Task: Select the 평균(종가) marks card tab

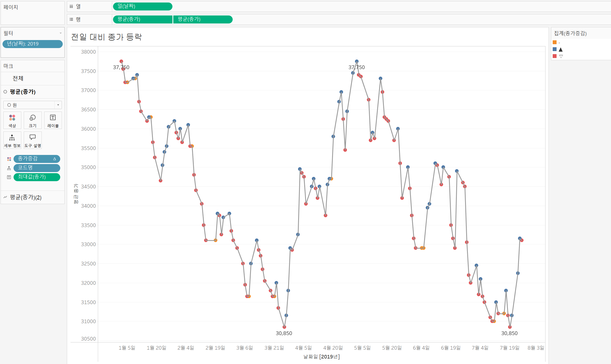Action: click(23, 92)
